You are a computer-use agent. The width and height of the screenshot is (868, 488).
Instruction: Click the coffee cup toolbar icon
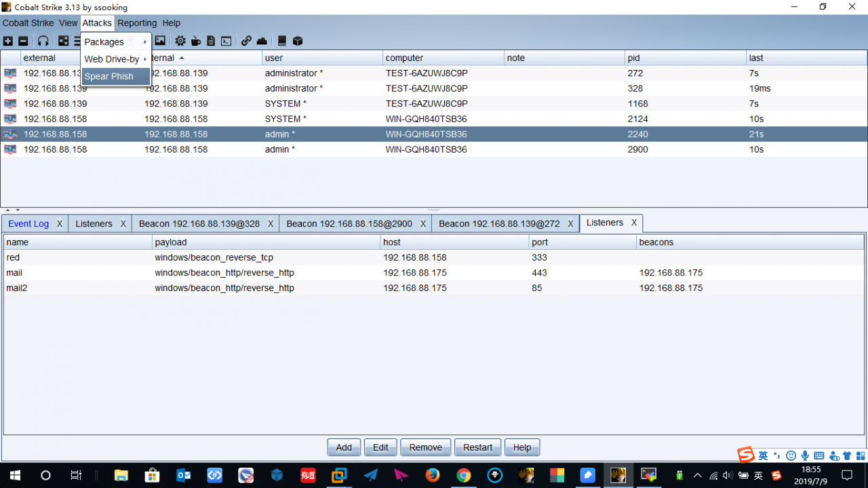click(196, 41)
